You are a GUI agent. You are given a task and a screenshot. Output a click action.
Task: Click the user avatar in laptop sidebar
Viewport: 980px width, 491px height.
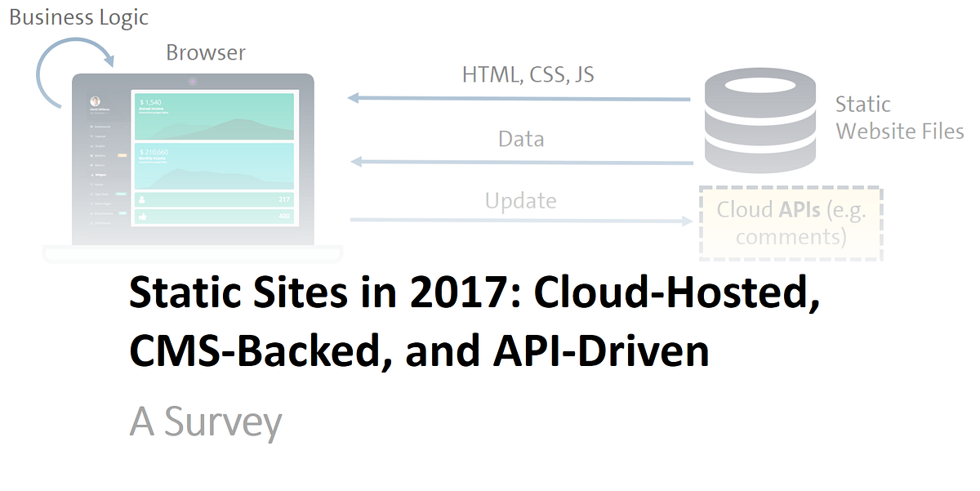(96, 102)
